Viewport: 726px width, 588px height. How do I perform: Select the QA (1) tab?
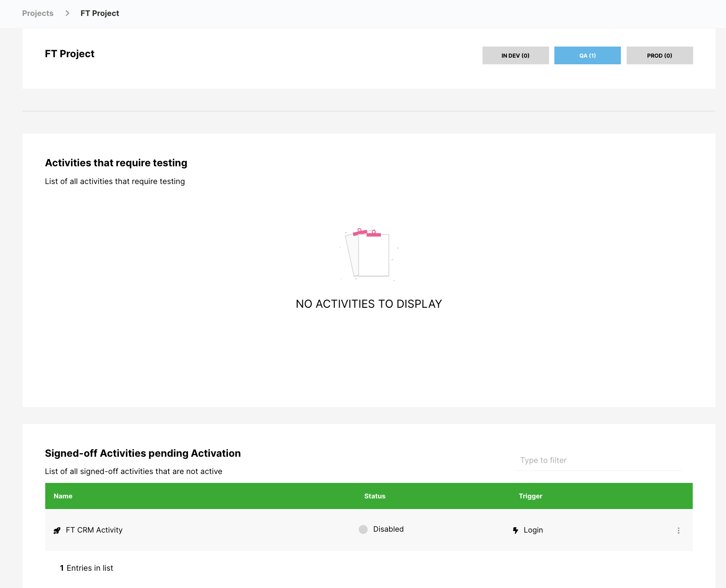(x=587, y=55)
